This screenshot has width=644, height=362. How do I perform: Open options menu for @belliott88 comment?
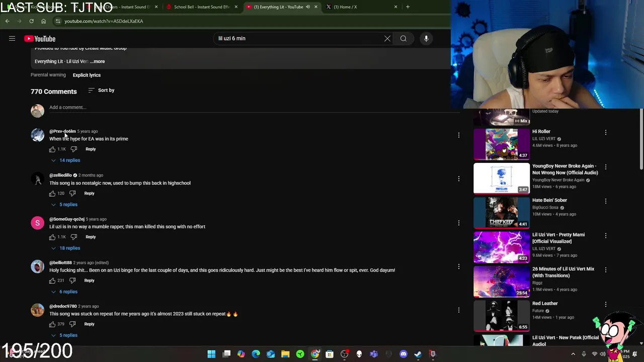459,266
